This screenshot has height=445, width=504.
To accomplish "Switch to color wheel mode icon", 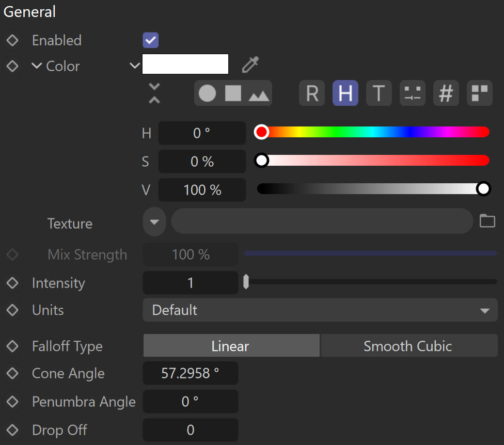I will (x=207, y=93).
